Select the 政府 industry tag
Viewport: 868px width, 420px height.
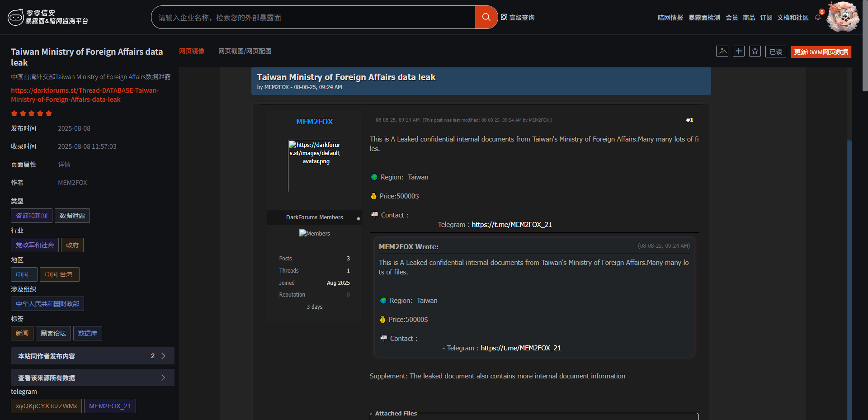click(72, 245)
